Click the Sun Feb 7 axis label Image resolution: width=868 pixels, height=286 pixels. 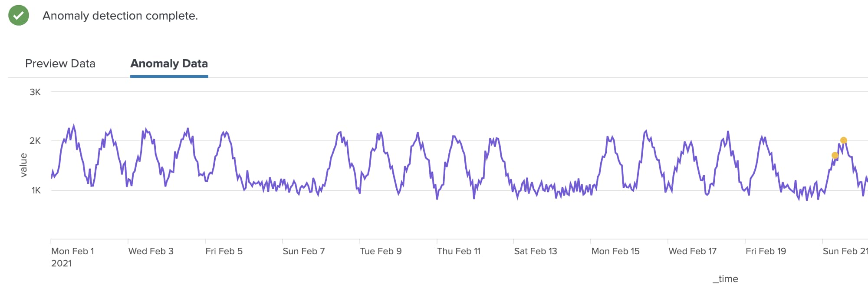point(303,251)
